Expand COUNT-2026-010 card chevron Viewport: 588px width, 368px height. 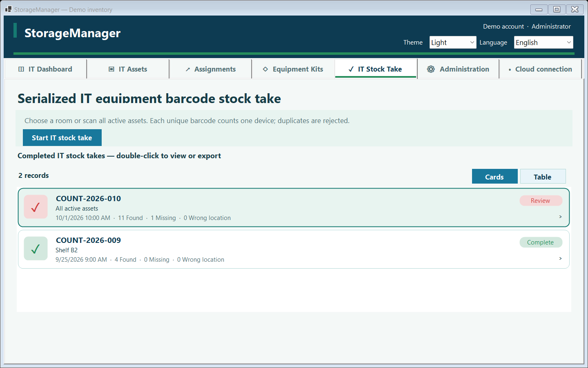[x=560, y=217]
